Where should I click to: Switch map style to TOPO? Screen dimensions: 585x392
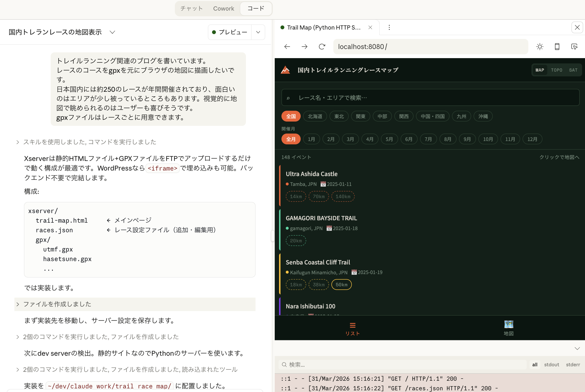[556, 70]
